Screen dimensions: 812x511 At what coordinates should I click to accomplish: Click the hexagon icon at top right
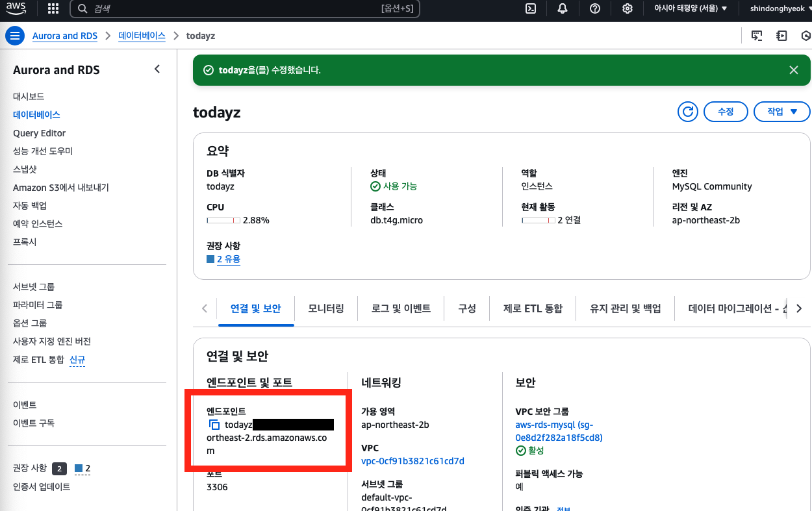point(806,36)
